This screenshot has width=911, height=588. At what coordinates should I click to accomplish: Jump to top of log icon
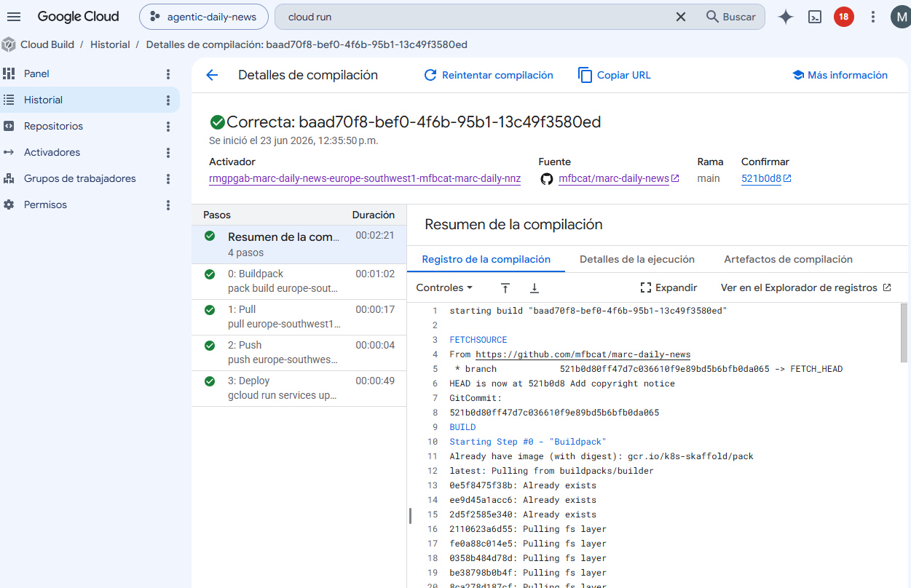[x=505, y=288]
